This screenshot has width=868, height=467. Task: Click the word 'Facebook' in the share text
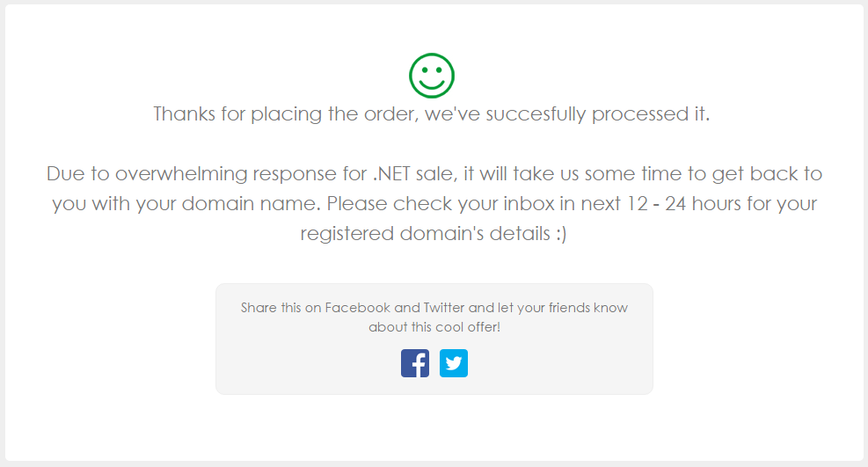[x=358, y=308]
